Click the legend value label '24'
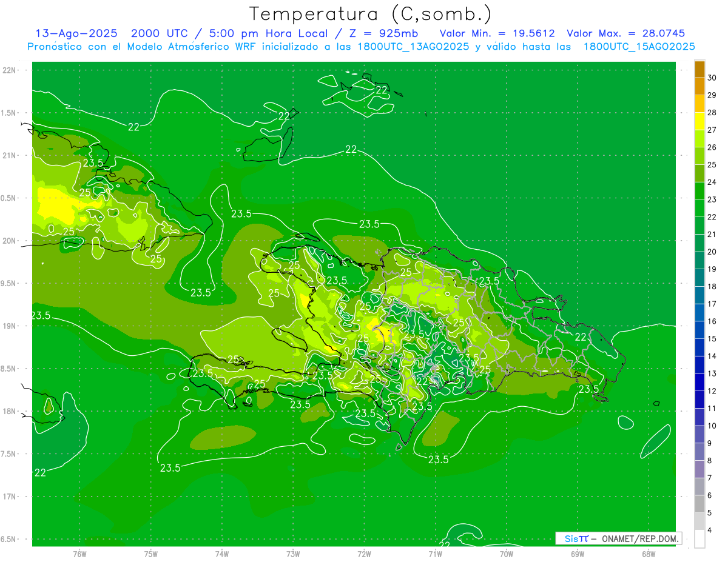 pyautogui.click(x=712, y=182)
